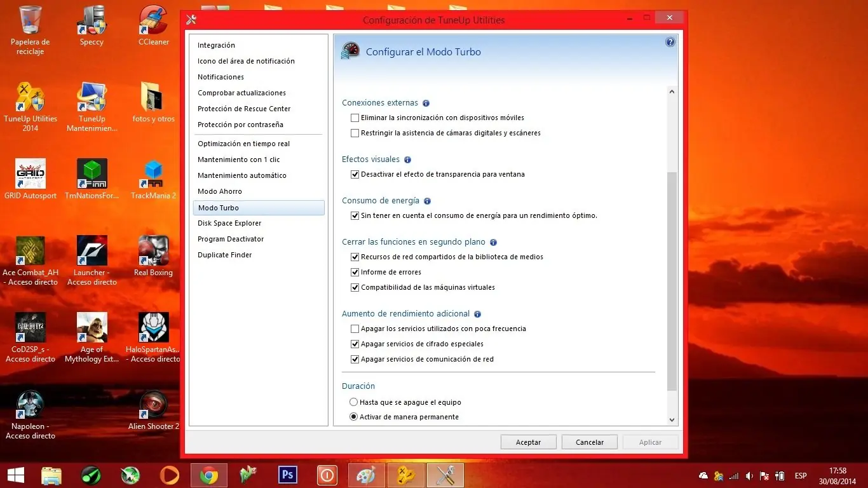Open Photoshop from the taskbar
Image resolution: width=868 pixels, height=488 pixels.
tap(288, 475)
